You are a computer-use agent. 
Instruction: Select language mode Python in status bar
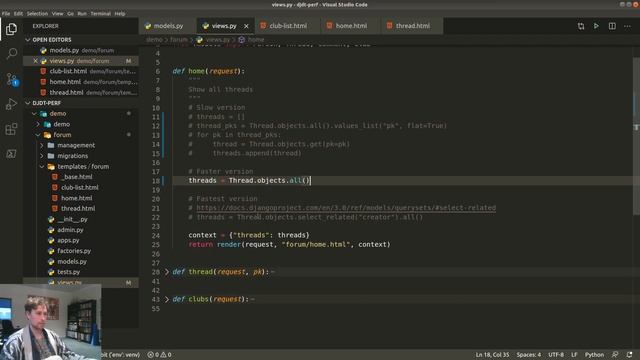tap(594, 355)
